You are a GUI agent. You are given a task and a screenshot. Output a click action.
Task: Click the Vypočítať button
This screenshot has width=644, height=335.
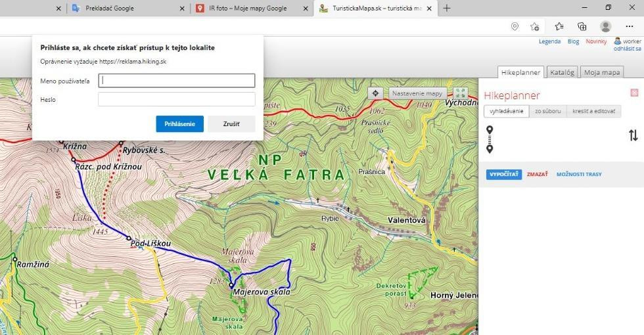click(503, 174)
